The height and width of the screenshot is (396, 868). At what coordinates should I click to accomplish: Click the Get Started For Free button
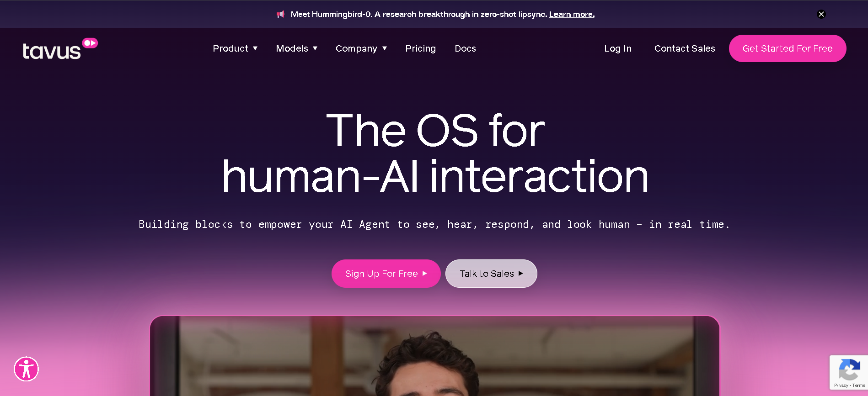tap(788, 48)
